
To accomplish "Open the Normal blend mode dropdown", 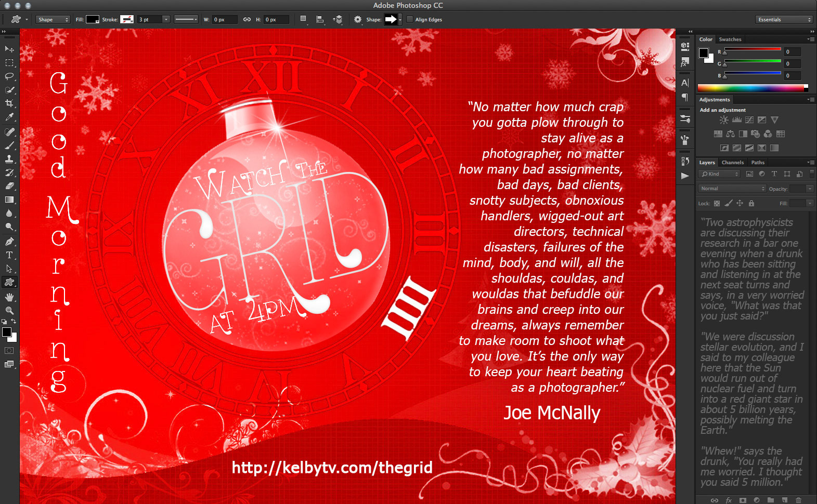I will [732, 189].
